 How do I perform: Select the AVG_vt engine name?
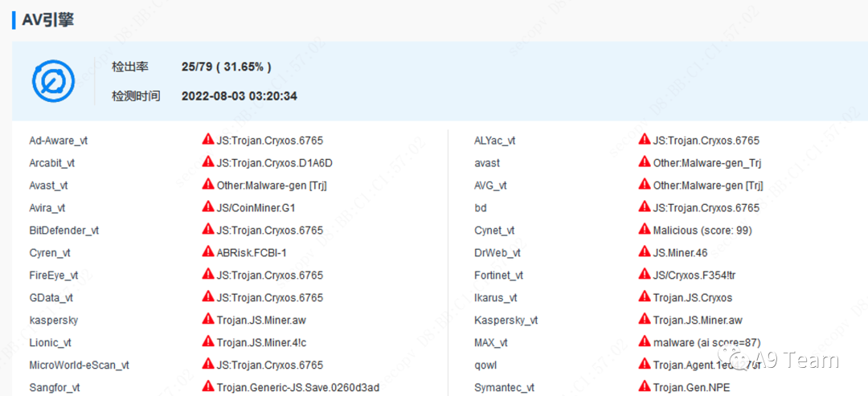tap(490, 186)
